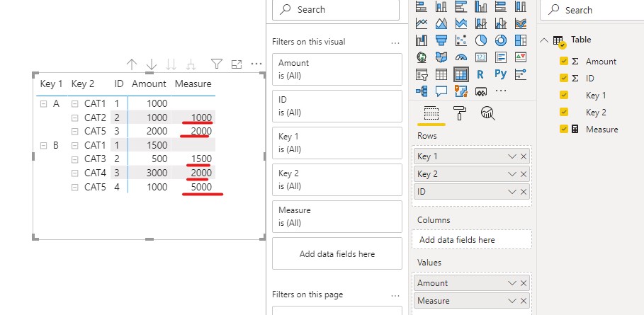Select the KPI visualization icon

click(x=521, y=57)
